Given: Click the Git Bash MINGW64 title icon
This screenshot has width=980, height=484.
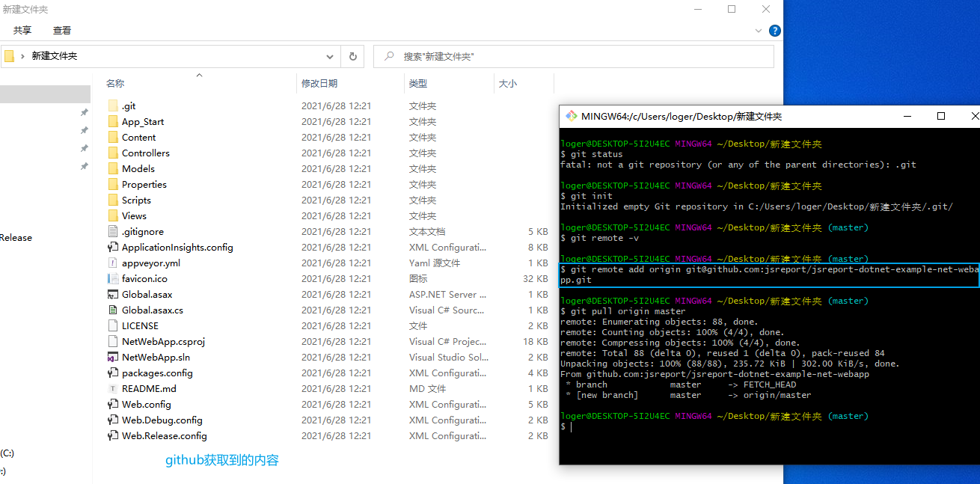Looking at the screenshot, I should click(x=572, y=116).
